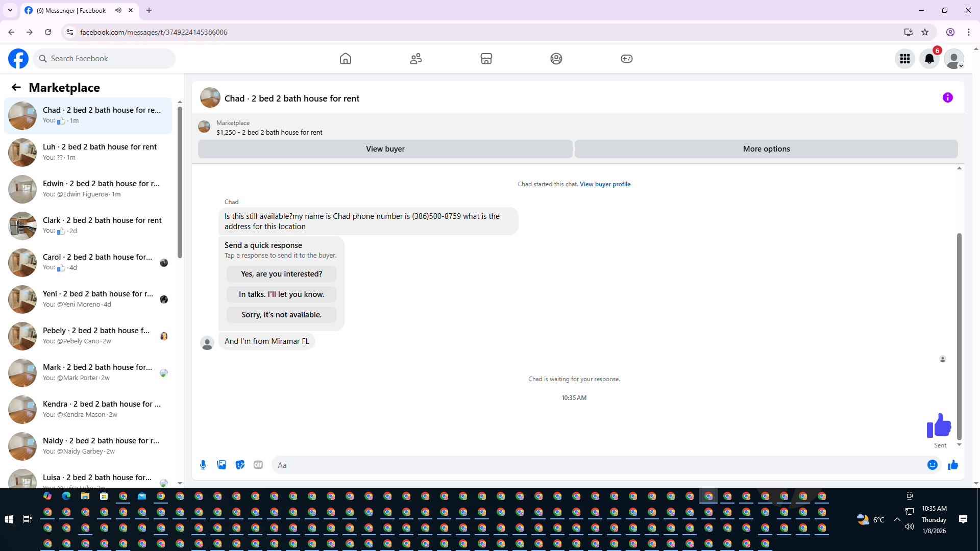Open the View buyer profile link
Image resolution: width=980 pixels, height=551 pixels.
pyautogui.click(x=605, y=184)
